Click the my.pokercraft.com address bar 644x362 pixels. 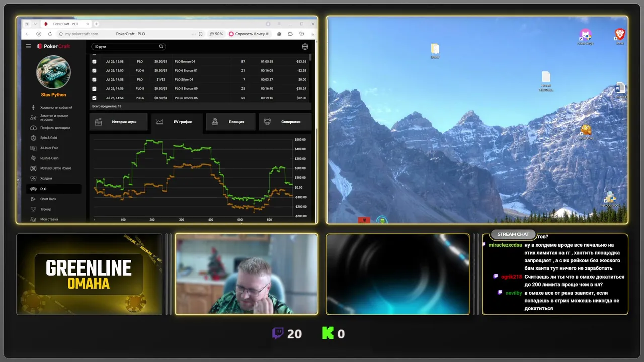point(82,34)
